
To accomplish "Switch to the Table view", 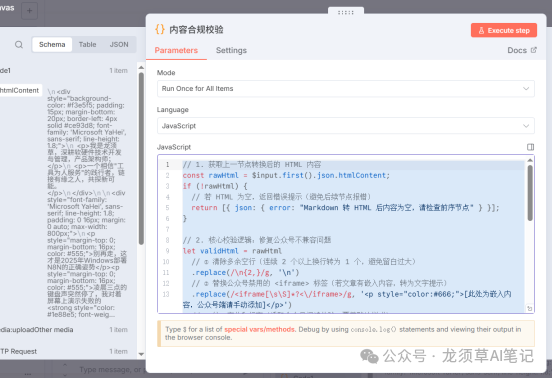I will click(x=87, y=45).
